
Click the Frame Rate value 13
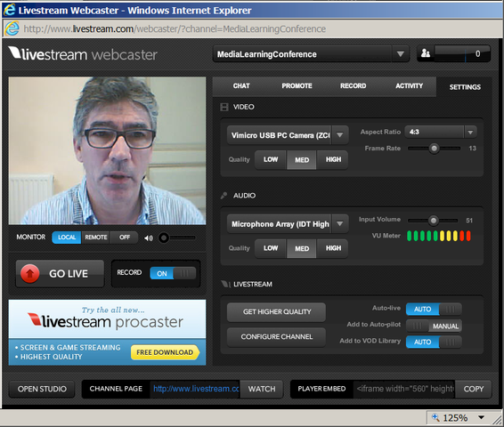coord(472,149)
